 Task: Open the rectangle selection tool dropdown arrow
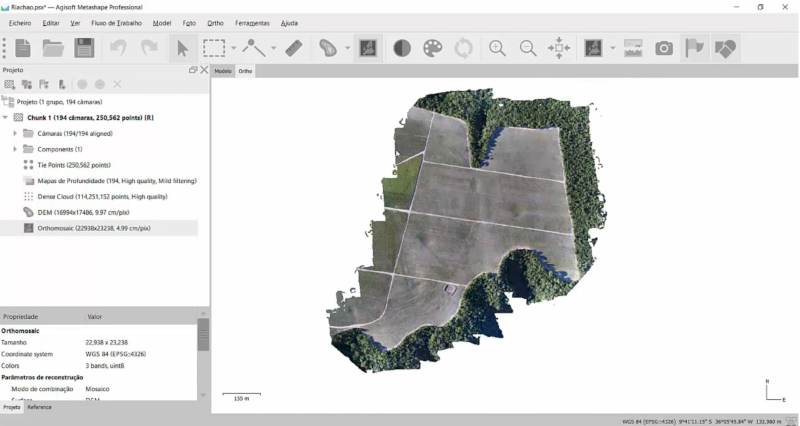(234, 48)
